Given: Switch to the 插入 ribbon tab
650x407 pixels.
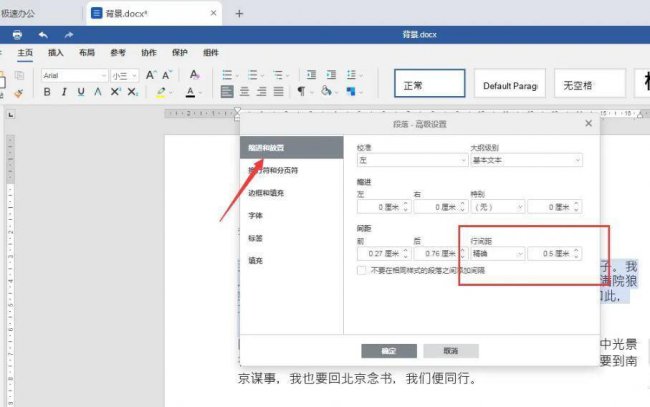Looking at the screenshot, I should pos(56,53).
